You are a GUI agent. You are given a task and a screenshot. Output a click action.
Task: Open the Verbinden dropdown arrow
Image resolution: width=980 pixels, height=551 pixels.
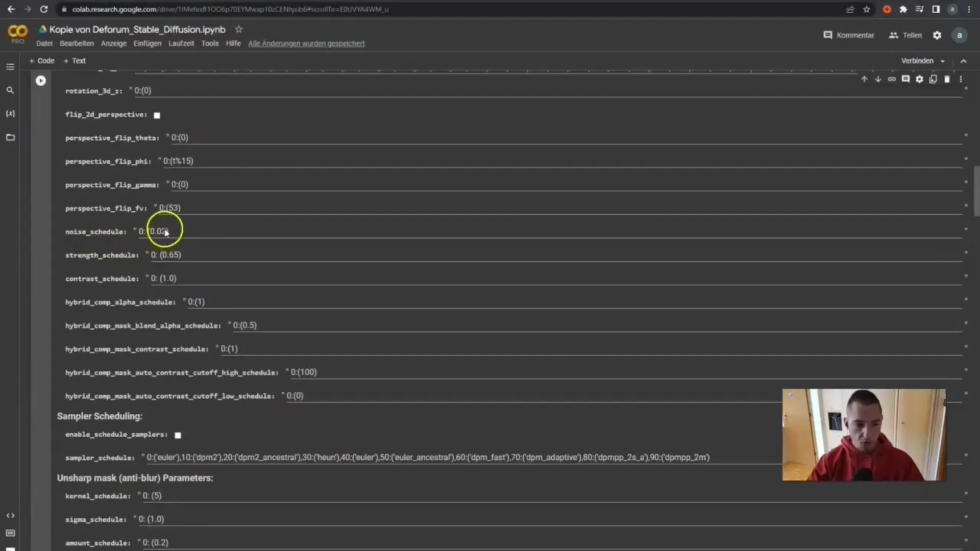point(943,61)
